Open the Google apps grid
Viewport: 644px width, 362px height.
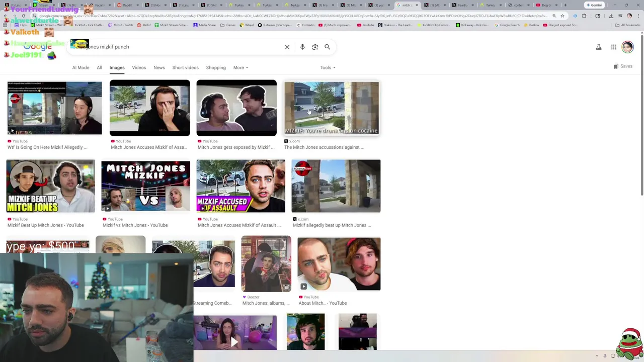pyautogui.click(x=614, y=47)
